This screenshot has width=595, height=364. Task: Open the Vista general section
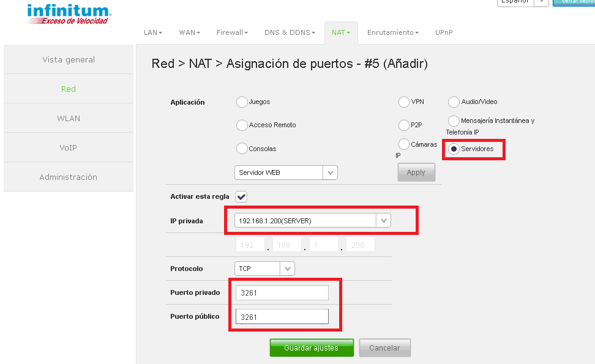tap(68, 59)
